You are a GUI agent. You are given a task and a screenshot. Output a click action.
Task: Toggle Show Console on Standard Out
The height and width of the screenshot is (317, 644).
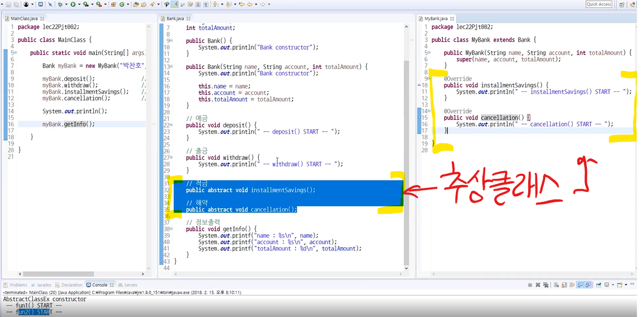click(x=580, y=285)
